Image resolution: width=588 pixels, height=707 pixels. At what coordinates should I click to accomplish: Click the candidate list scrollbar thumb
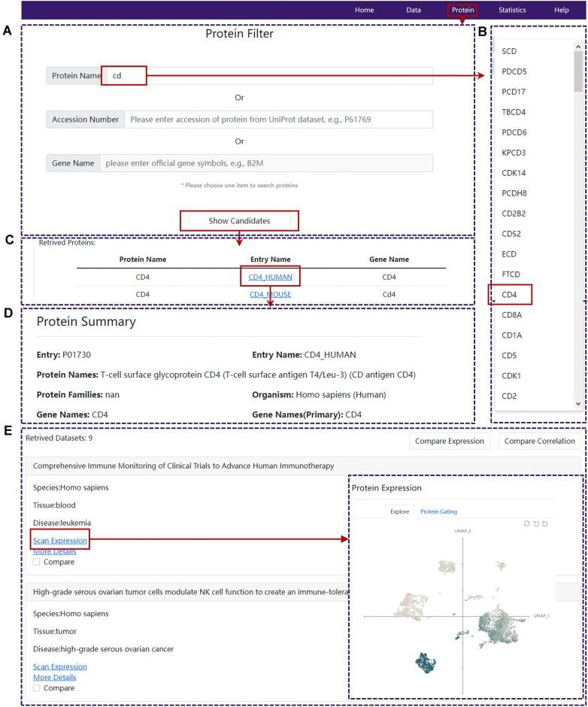pyautogui.click(x=578, y=71)
